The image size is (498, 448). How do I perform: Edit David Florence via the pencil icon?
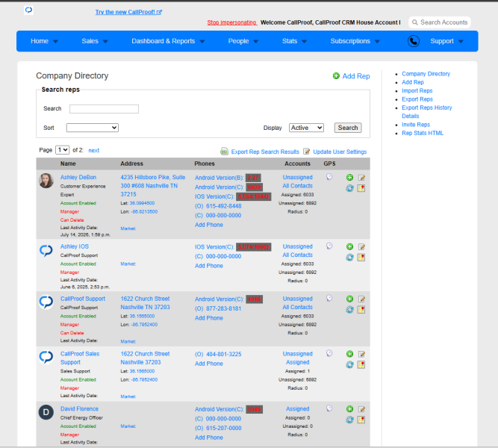coord(361,409)
